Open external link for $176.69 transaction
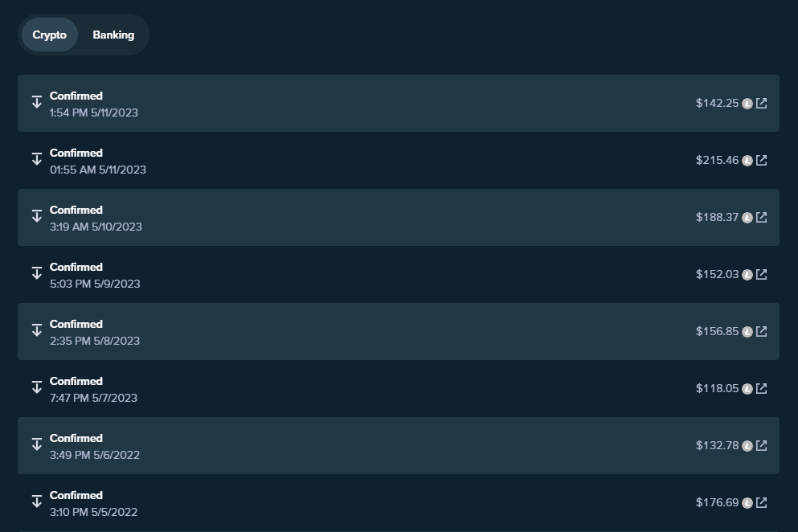Image resolution: width=798 pixels, height=532 pixels. (x=761, y=502)
